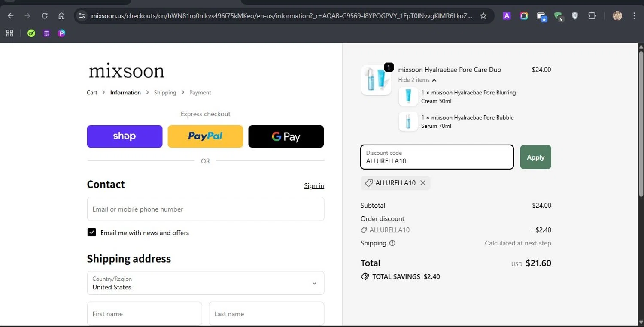Focus Email or mobile phone number field
Viewport: 644px width, 327px height.
(205, 209)
